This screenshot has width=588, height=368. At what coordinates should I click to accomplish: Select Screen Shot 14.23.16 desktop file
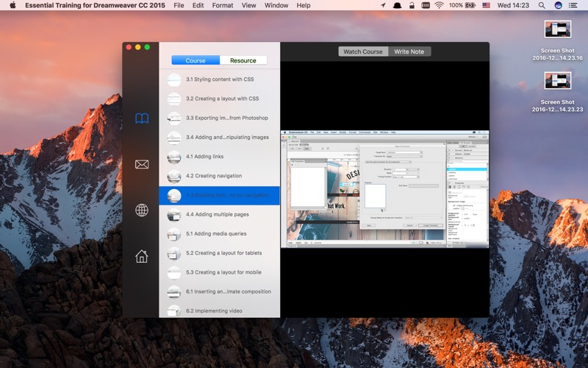click(558, 40)
